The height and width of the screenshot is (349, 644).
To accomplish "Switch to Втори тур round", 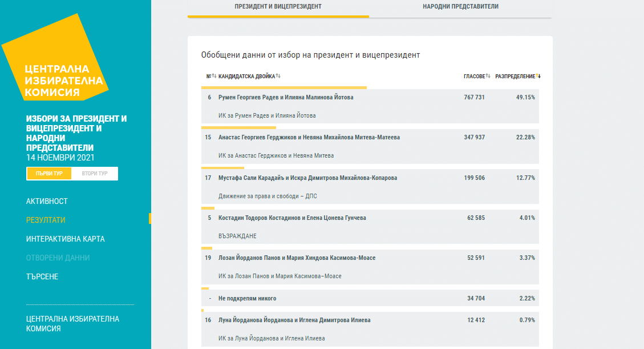I will click(95, 174).
